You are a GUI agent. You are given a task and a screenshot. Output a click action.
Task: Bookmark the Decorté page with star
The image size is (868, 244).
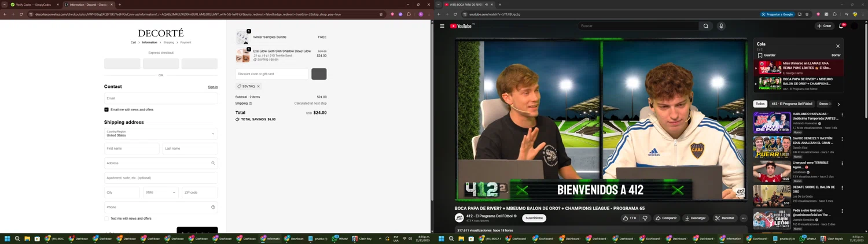[x=381, y=14]
